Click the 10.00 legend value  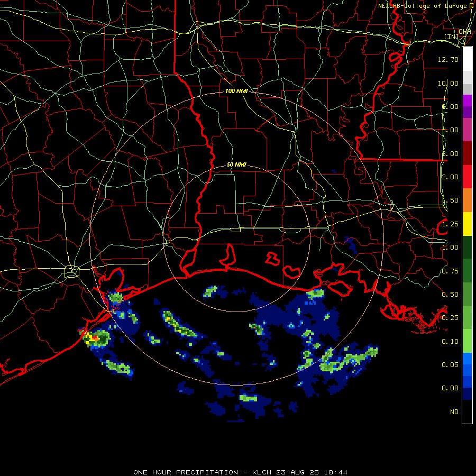(448, 83)
